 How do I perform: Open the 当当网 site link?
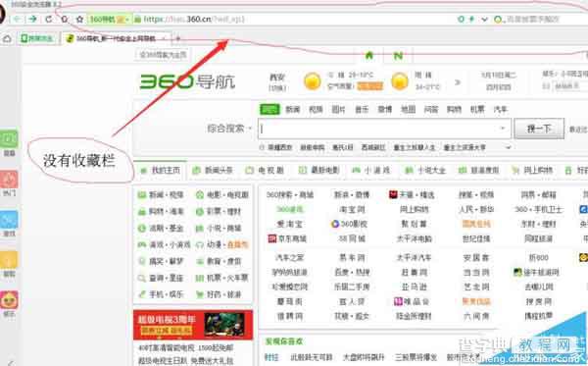476,272
